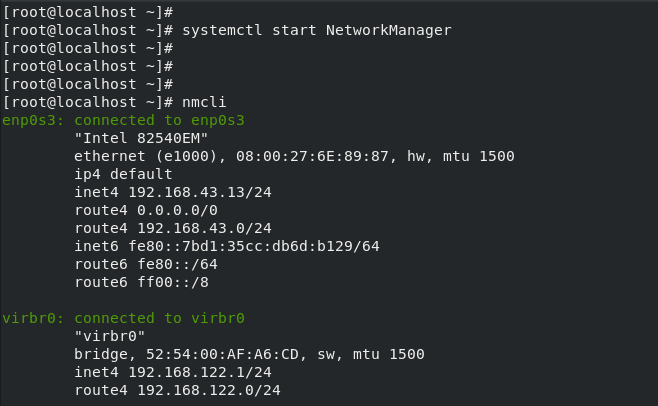This screenshot has height=406, width=658.
Task: Click the first '[root@localhost ~]#' prompt at top
Action: [x=89, y=12]
